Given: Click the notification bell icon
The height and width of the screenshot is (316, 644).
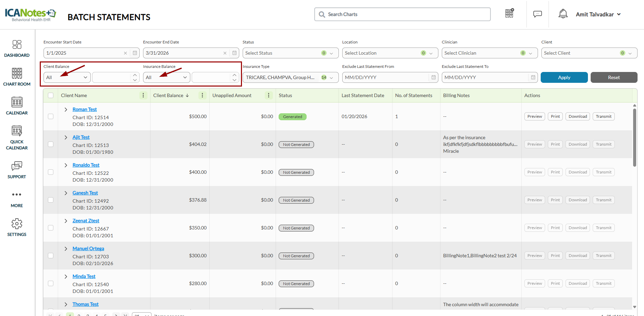Looking at the screenshot, I should click(x=563, y=14).
